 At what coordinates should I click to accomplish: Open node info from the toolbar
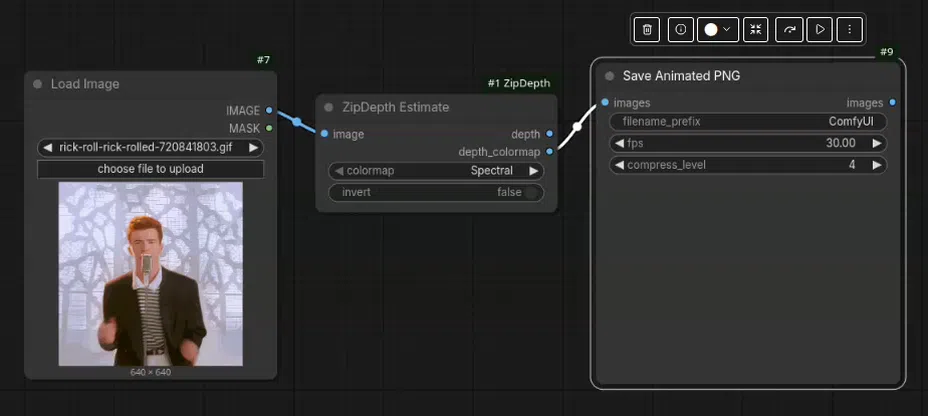click(x=681, y=30)
